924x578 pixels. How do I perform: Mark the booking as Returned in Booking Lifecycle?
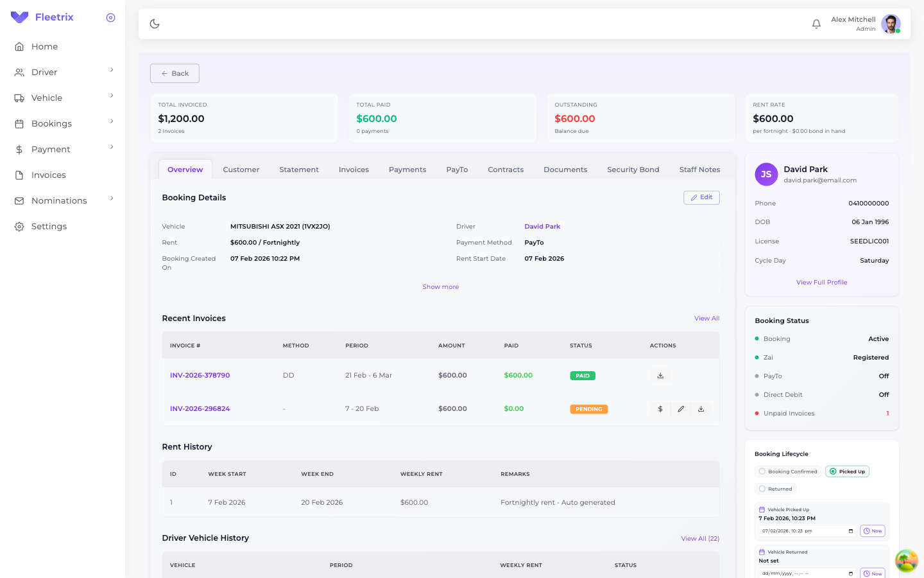pos(775,489)
